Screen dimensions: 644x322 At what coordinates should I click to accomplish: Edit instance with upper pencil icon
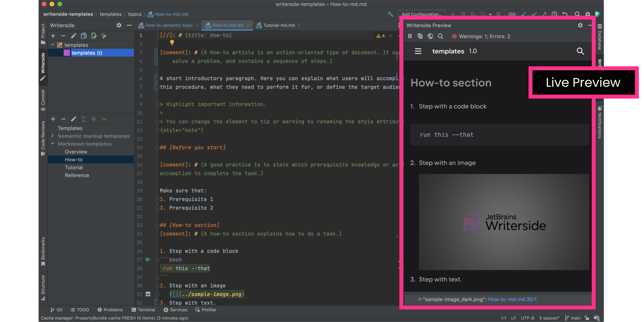pos(73,36)
